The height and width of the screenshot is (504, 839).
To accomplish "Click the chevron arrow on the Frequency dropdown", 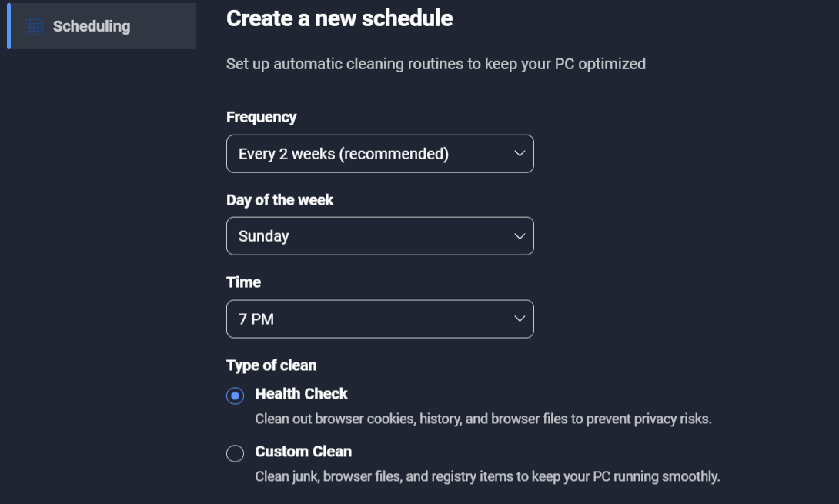I will [519, 154].
